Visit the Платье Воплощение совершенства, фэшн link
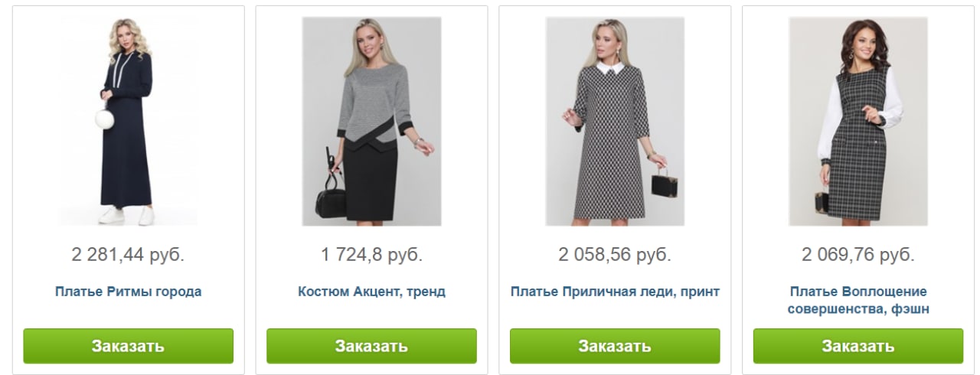This screenshot has height=375, width=980. 858,300
